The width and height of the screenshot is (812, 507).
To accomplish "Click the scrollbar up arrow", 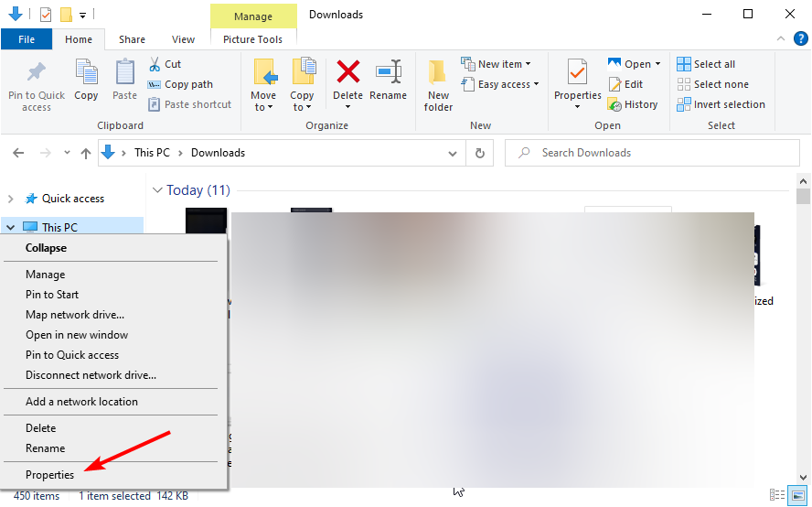I will tap(803, 181).
